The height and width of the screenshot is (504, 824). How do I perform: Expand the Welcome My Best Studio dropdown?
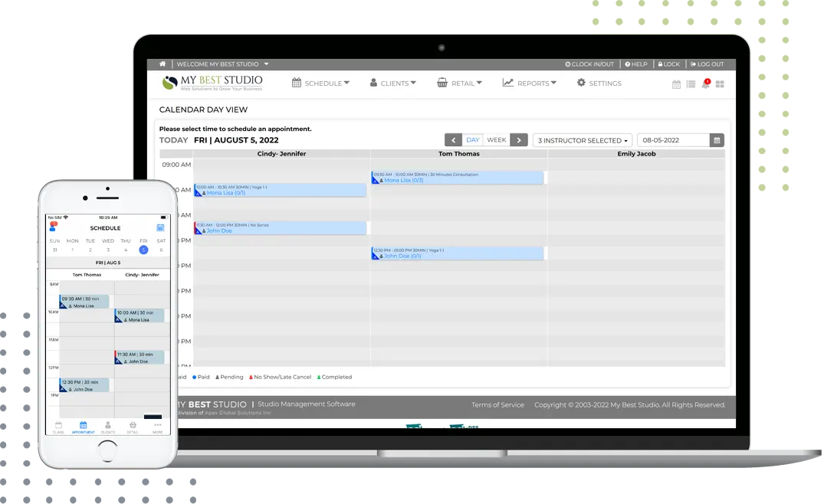click(223, 64)
